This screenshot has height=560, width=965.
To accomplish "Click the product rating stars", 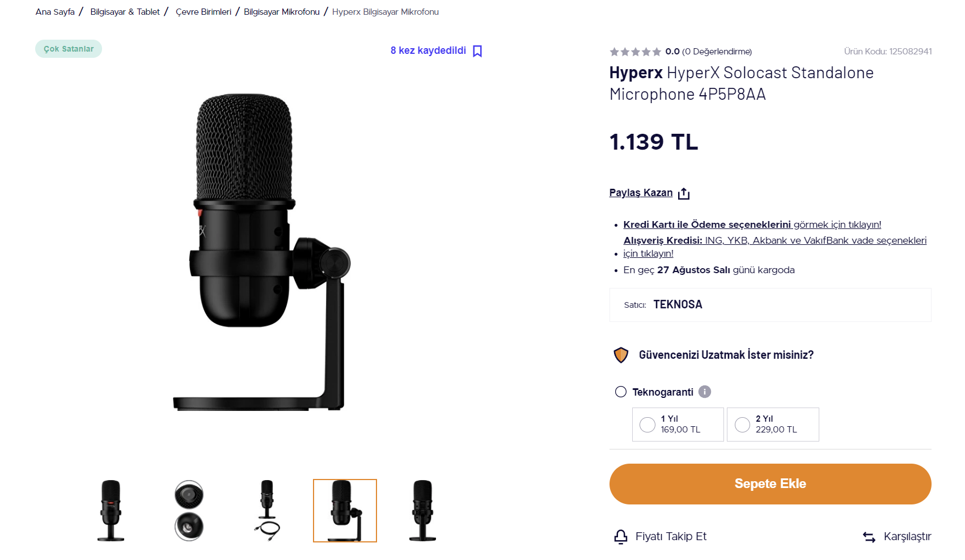I will [635, 52].
